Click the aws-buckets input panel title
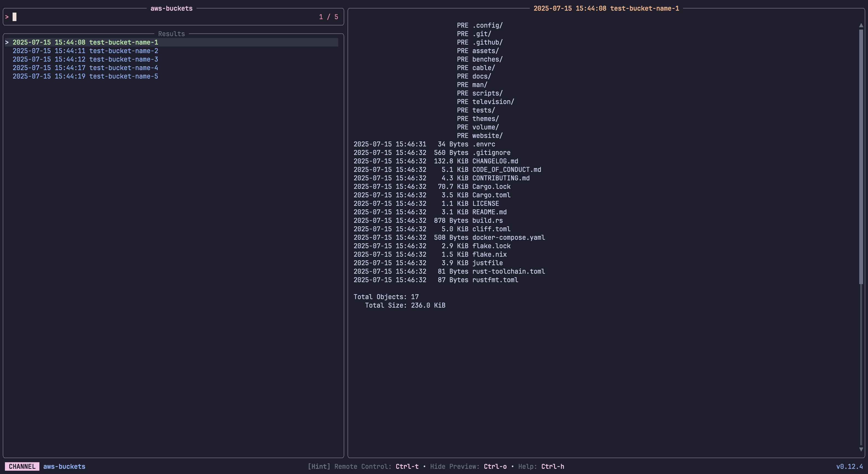Viewport: 868px width, 474px height. 172,8
